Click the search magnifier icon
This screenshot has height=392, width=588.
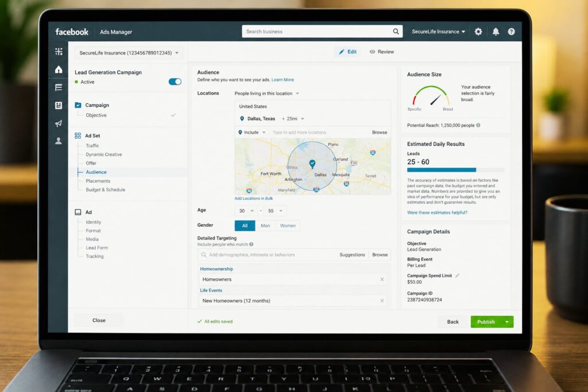(x=396, y=32)
